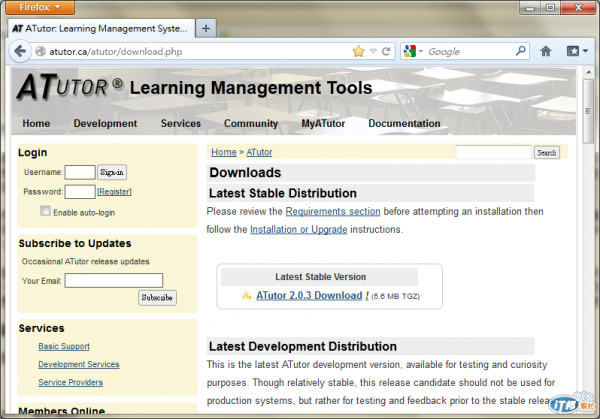600x419 pixels.
Task: Open the Home navigation menu item
Action: point(36,123)
